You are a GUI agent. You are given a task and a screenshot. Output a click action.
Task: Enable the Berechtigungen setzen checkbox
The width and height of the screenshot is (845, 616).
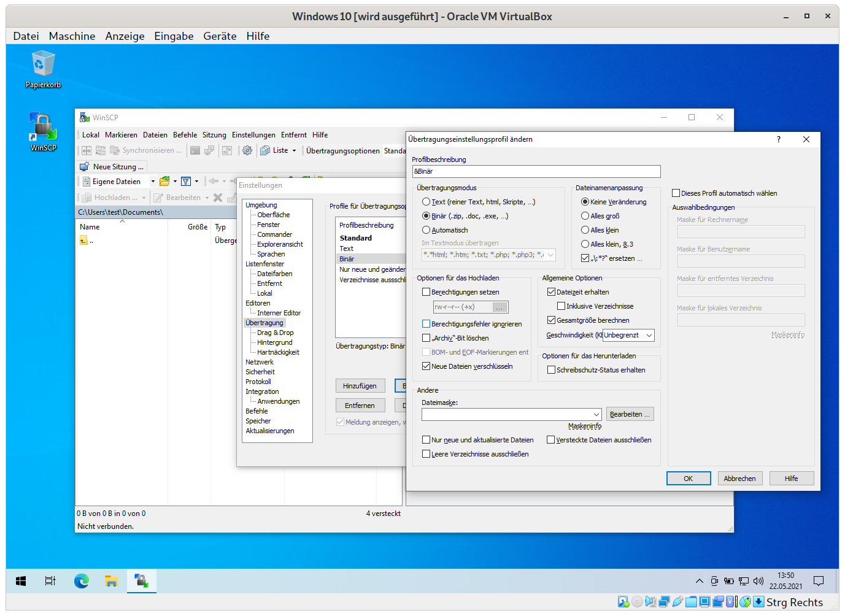pos(426,292)
